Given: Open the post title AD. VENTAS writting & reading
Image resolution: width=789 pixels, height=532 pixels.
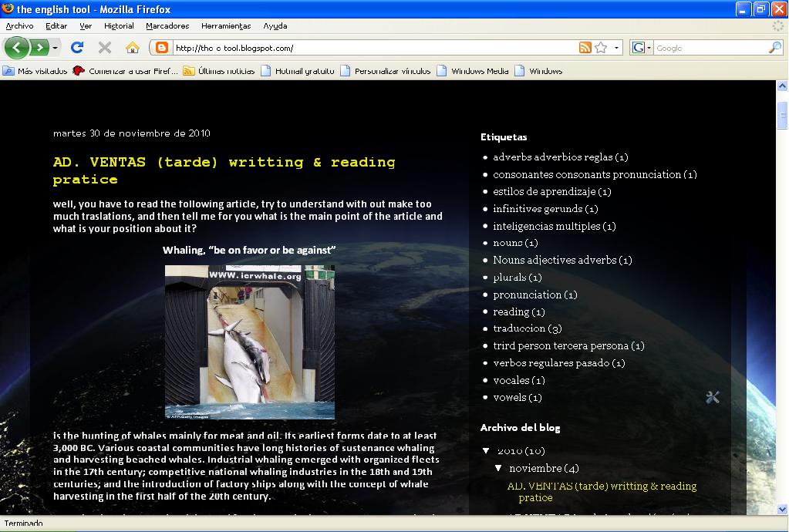Looking at the screenshot, I should pyautogui.click(x=224, y=170).
